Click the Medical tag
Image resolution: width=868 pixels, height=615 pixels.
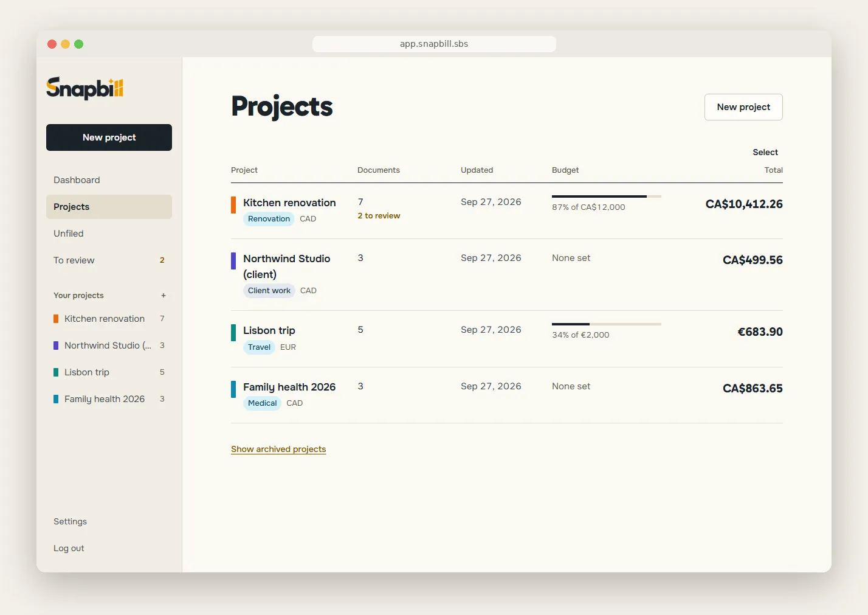coord(262,403)
